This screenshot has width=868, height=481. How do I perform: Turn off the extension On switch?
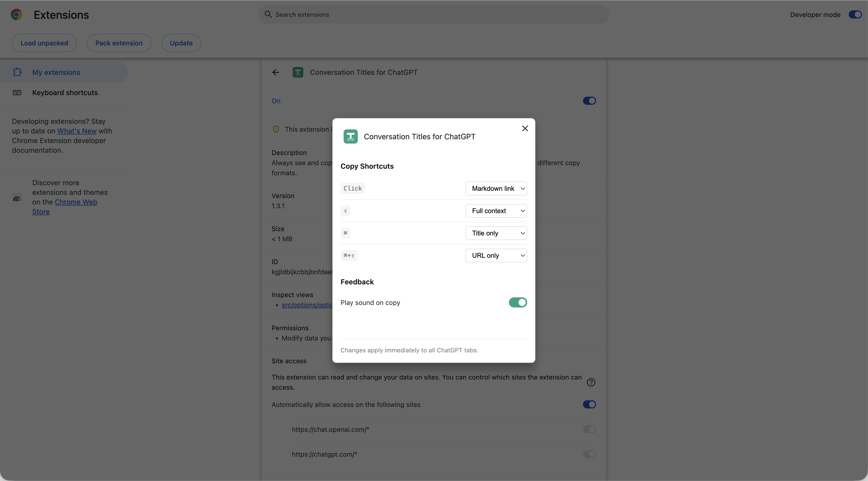[589, 101]
